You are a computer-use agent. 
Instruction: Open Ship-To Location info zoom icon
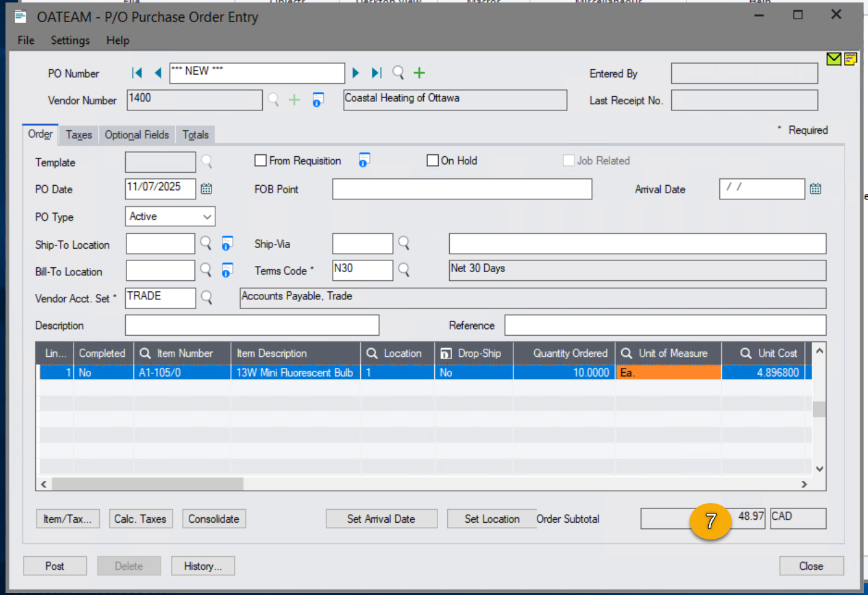[227, 243]
